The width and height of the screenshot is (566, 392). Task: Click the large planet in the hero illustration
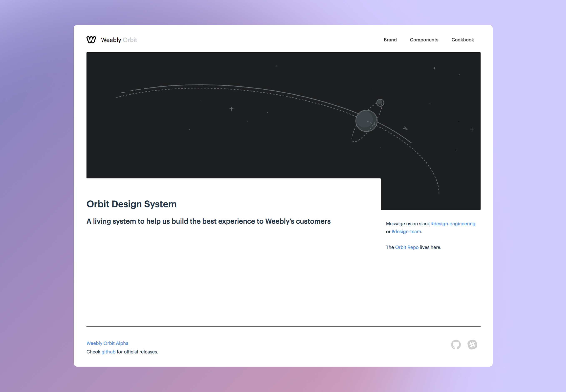(366, 121)
